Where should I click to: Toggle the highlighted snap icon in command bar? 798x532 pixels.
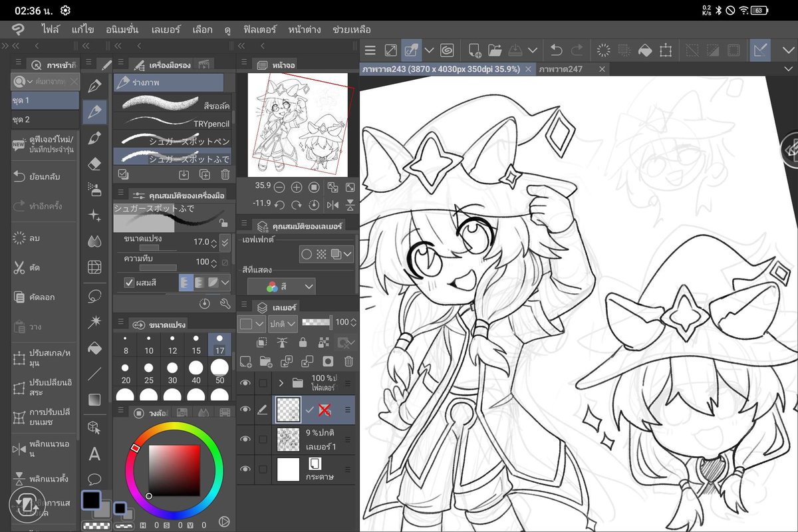tap(760, 50)
